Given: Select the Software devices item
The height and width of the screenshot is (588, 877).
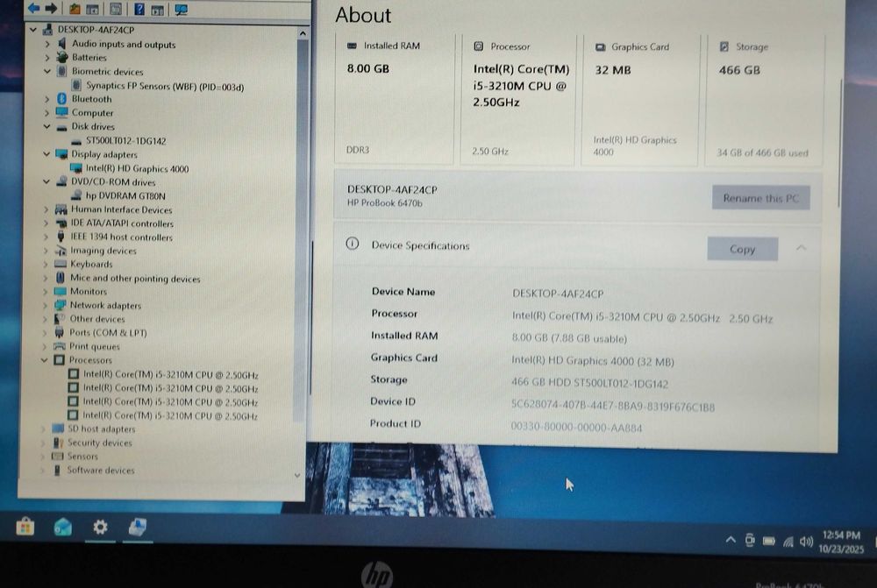Looking at the screenshot, I should (x=101, y=470).
